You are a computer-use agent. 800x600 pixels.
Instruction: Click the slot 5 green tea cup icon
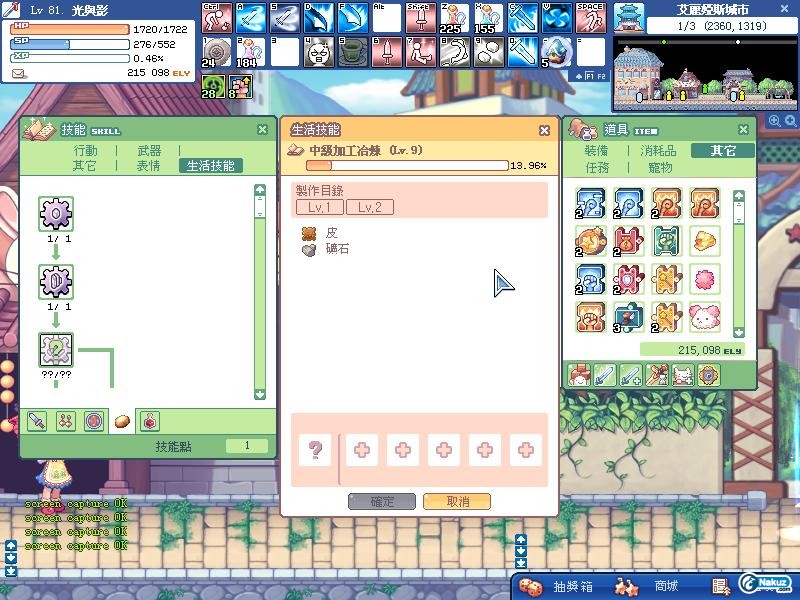(353, 52)
